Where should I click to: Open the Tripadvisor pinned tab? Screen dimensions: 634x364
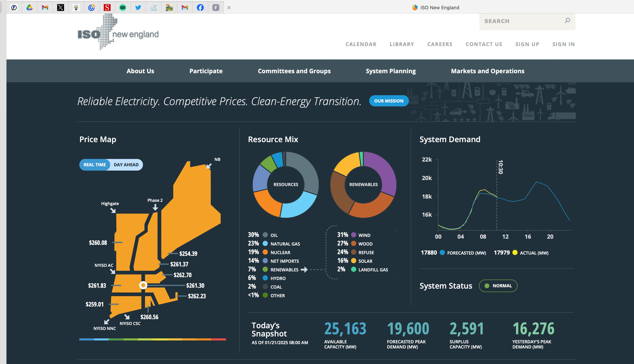pos(123,8)
